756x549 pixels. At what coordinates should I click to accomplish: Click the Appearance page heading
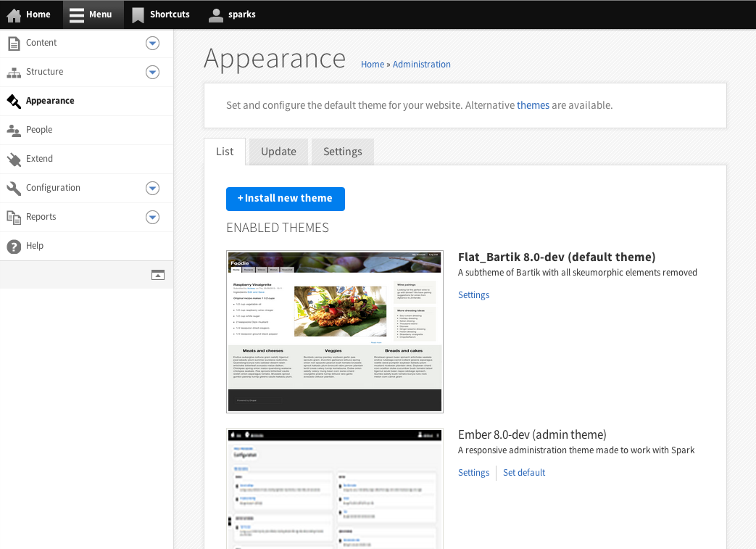coord(275,59)
